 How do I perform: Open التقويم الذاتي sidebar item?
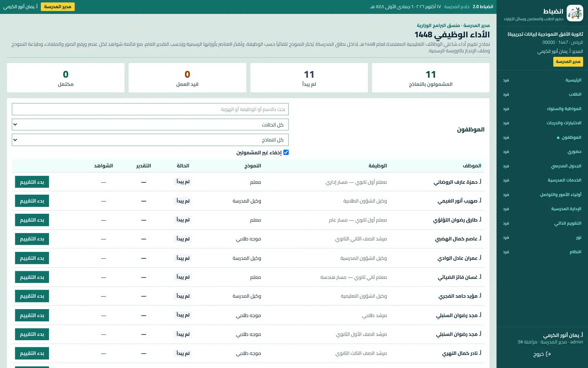tap(568, 223)
